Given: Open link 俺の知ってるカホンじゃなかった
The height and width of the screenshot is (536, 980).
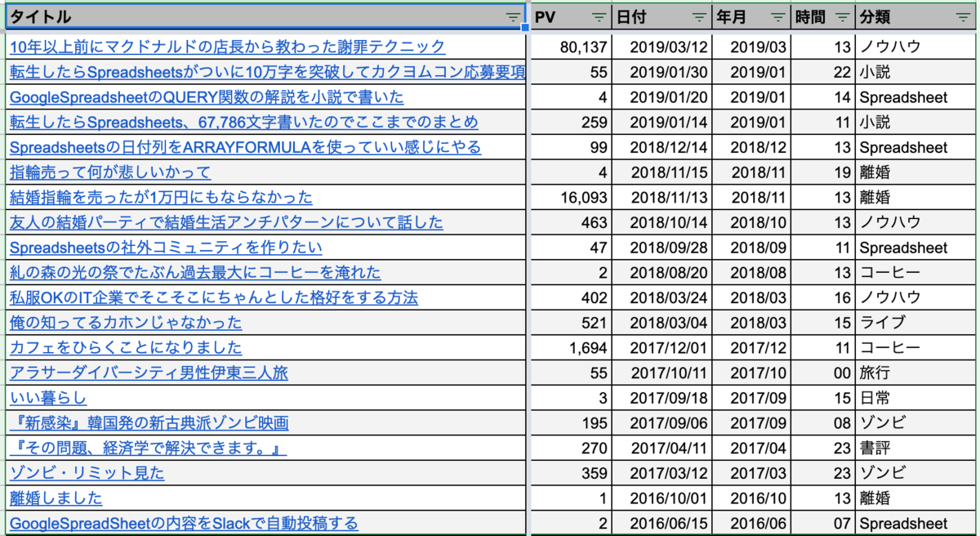Looking at the screenshot, I should pyautogui.click(x=126, y=323).
